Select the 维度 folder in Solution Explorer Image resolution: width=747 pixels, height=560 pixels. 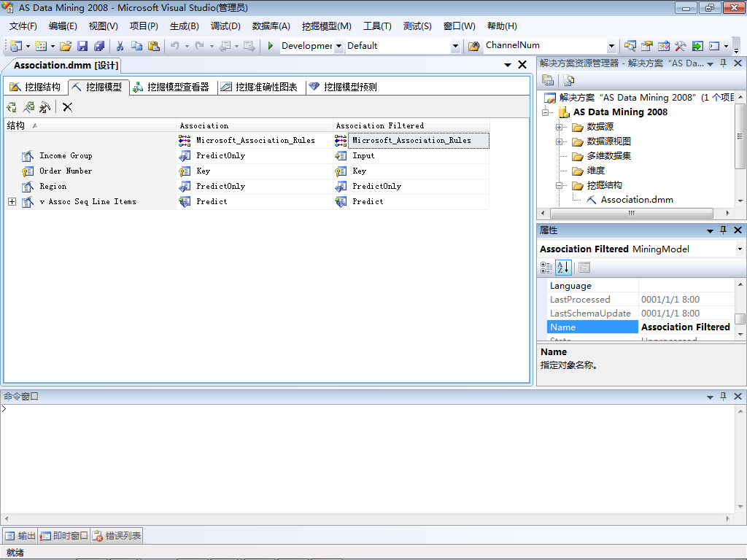pos(595,171)
